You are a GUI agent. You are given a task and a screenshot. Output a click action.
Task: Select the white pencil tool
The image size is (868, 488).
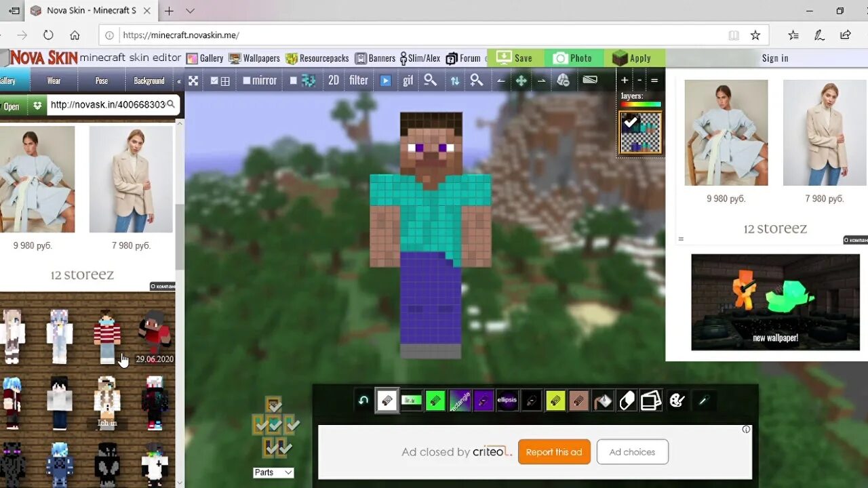pos(387,401)
